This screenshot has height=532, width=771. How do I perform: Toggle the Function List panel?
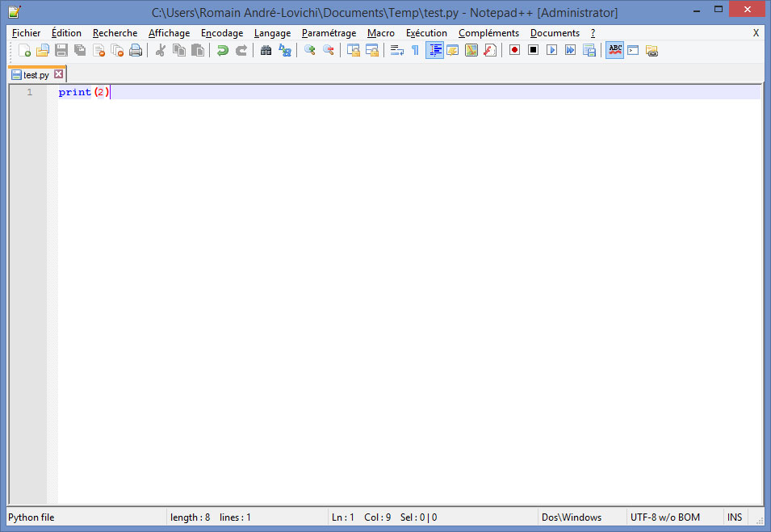click(490, 50)
